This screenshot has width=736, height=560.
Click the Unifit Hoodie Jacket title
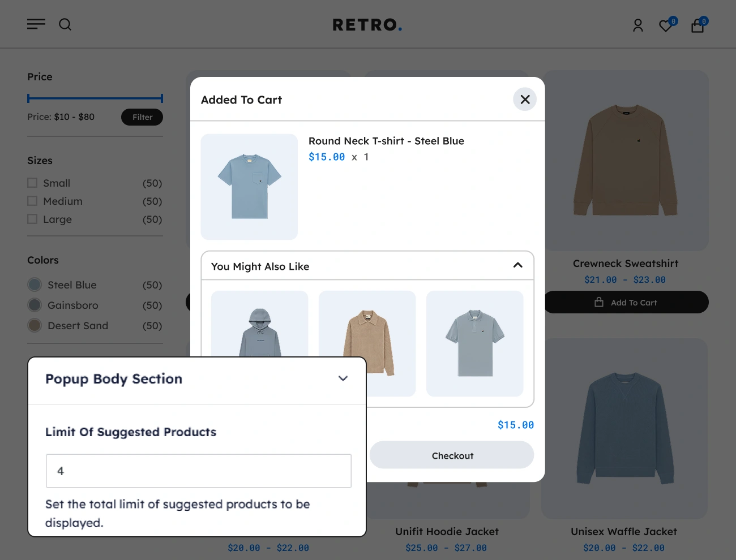point(447,532)
